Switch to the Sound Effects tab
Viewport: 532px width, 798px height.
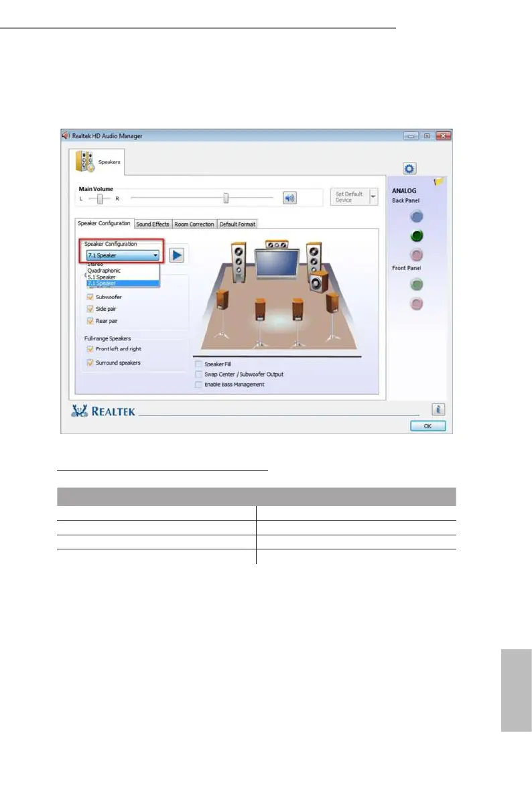click(153, 224)
